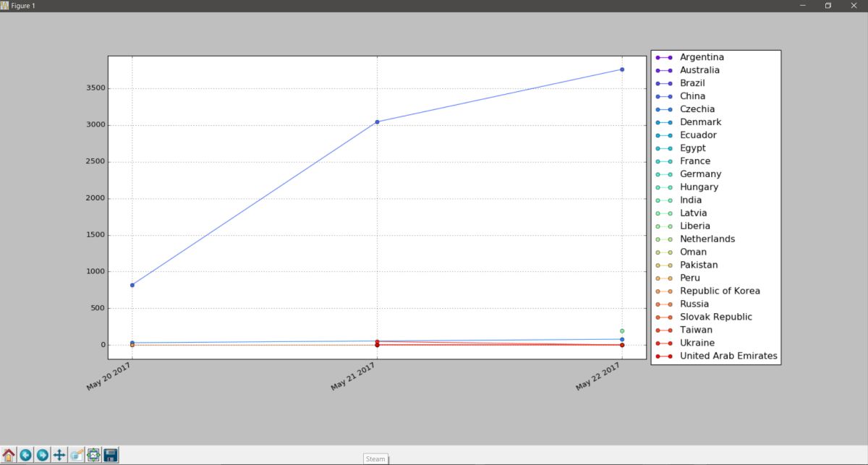Click the Czechia legend entry

click(x=684, y=109)
